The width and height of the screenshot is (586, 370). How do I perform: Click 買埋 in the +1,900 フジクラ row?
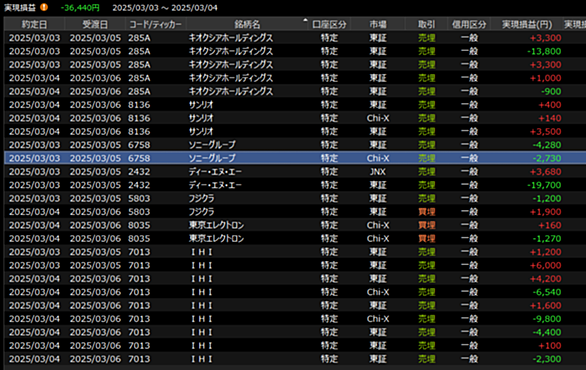pos(426,212)
